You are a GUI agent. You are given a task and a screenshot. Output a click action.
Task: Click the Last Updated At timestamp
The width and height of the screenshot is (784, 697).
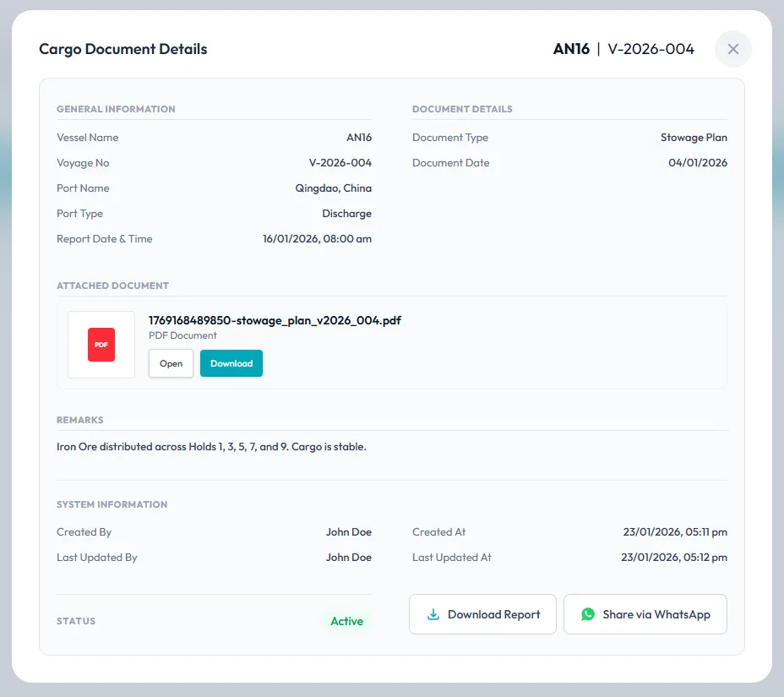coord(673,558)
